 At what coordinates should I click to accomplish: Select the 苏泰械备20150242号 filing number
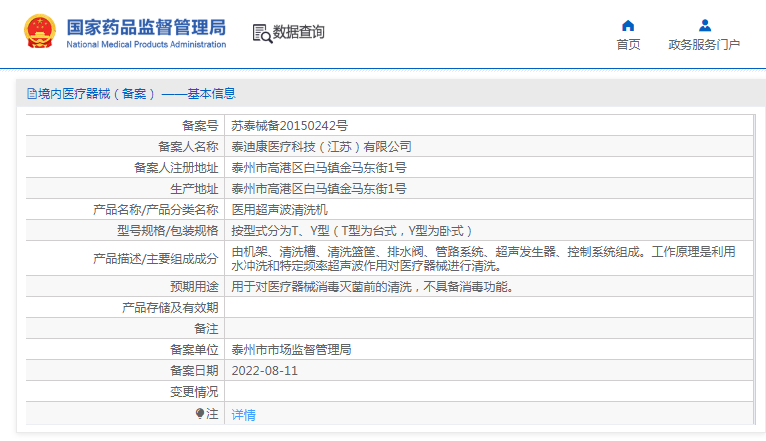(x=290, y=126)
